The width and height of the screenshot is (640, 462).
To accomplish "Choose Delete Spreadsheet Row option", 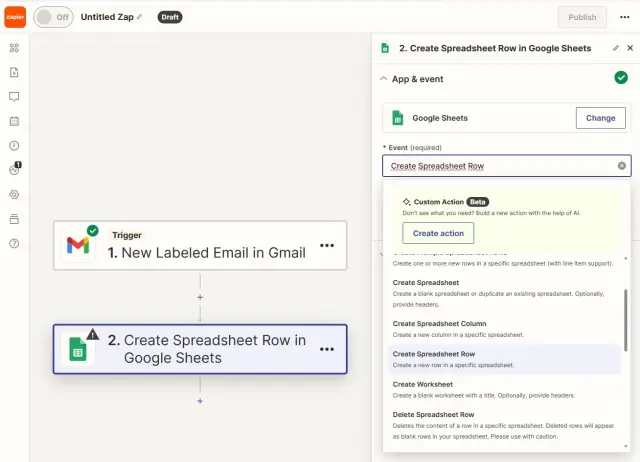I will (433, 414).
